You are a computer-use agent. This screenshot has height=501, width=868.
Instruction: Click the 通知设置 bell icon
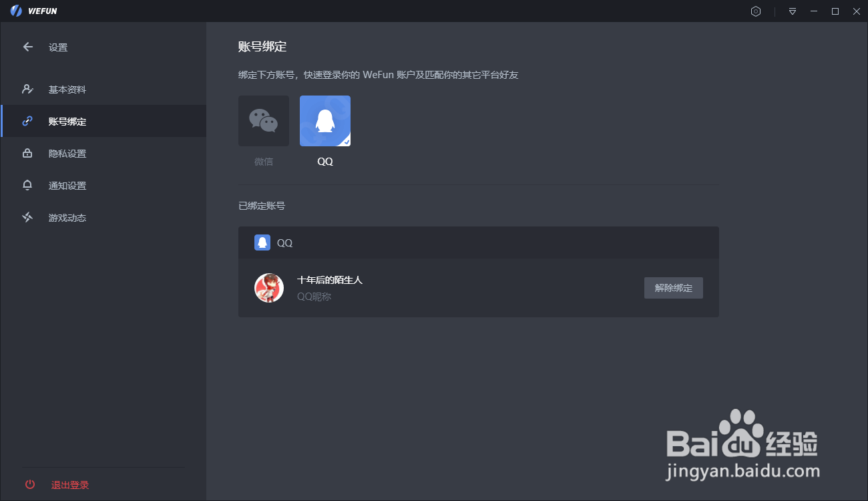pos(27,186)
